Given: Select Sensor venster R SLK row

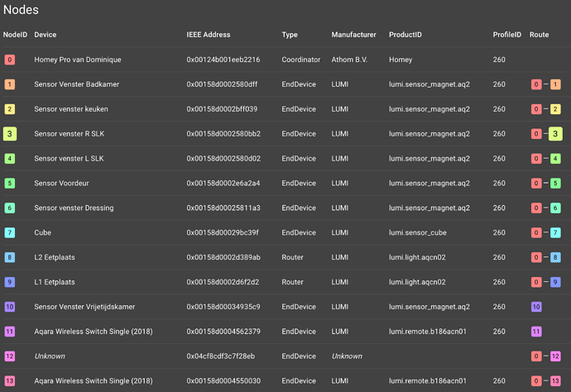Looking at the screenshot, I should [285, 134].
